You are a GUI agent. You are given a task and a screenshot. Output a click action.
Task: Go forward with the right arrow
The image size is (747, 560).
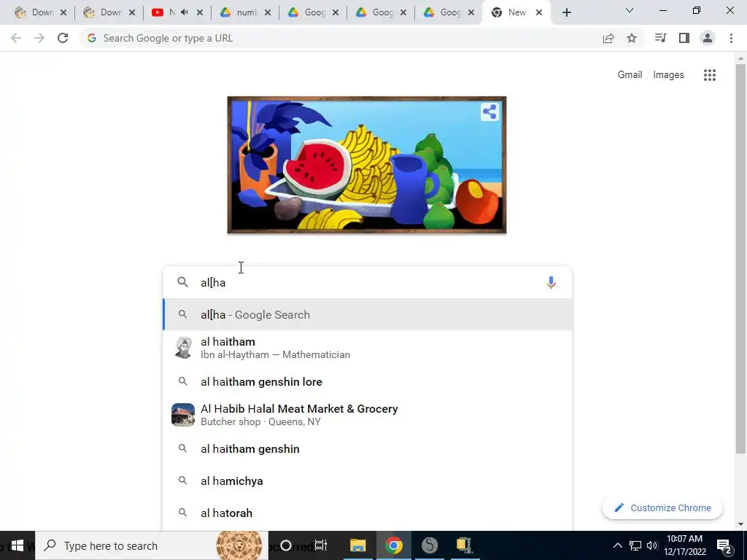pyautogui.click(x=39, y=38)
